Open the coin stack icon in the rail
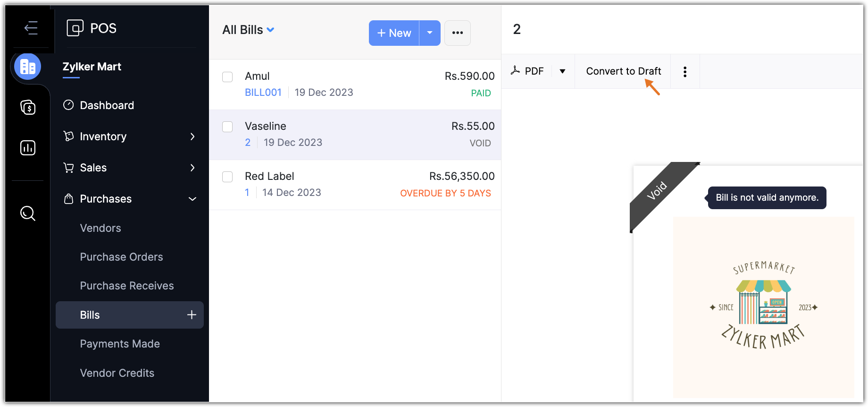 tap(28, 107)
